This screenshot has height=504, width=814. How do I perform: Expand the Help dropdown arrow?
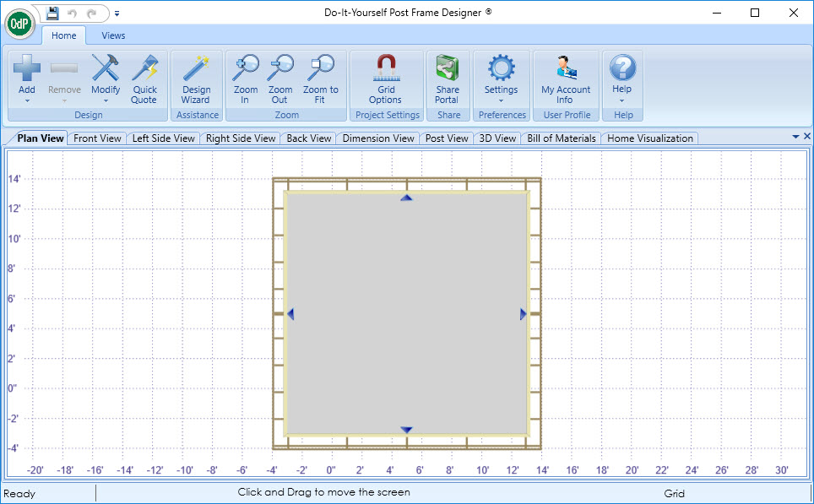[x=622, y=100]
